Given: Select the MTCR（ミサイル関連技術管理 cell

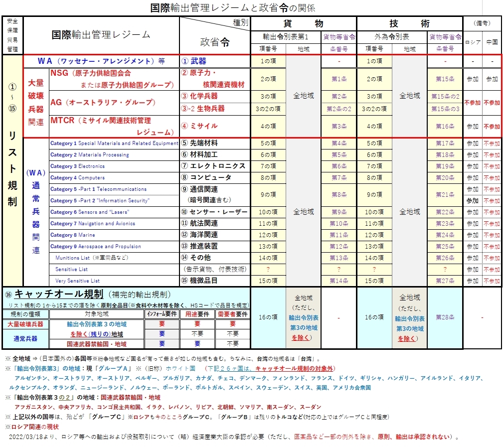Looking at the screenshot, I should click(114, 126).
